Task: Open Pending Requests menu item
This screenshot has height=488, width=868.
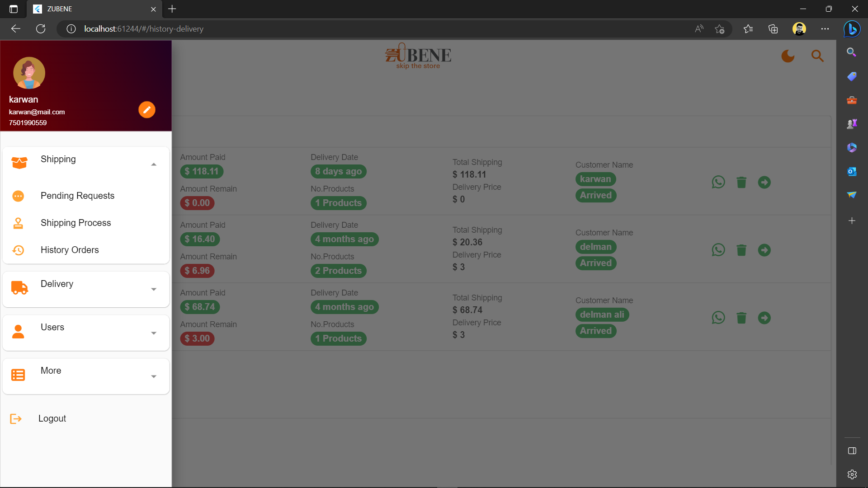Action: point(77,196)
